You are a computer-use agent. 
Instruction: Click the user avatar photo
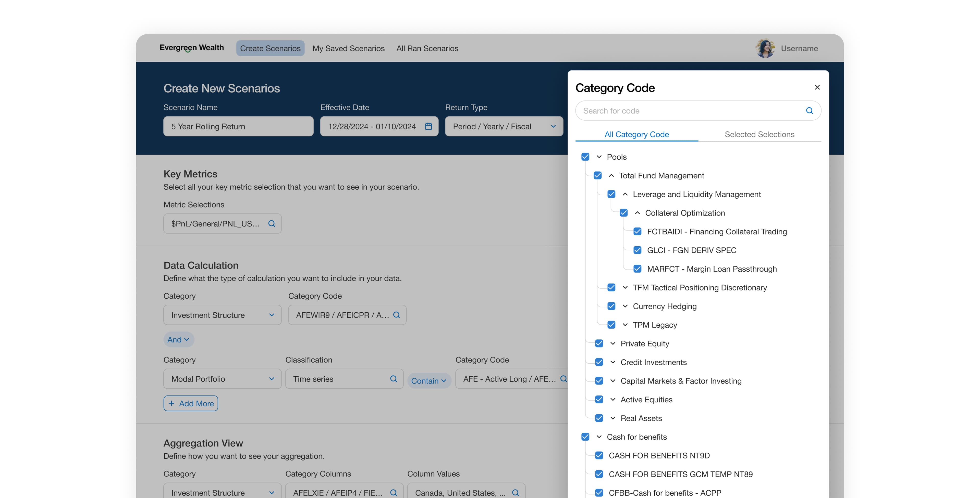(765, 48)
